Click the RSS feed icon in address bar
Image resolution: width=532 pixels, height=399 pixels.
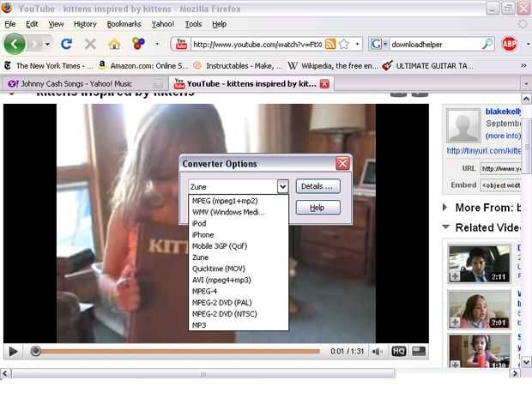330,44
